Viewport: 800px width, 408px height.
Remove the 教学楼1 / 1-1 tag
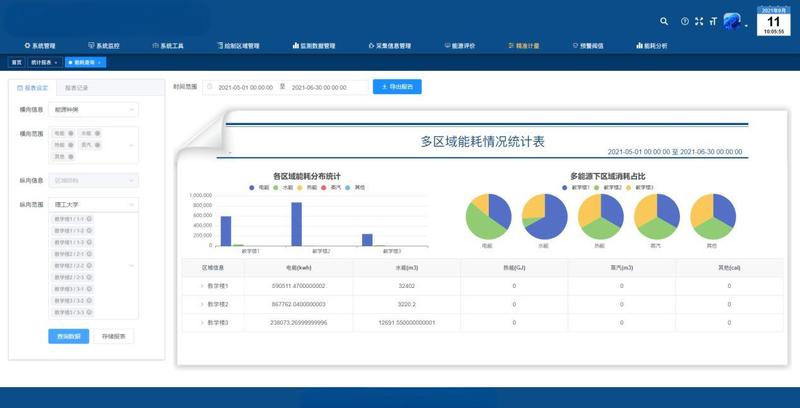pos(90,218)
